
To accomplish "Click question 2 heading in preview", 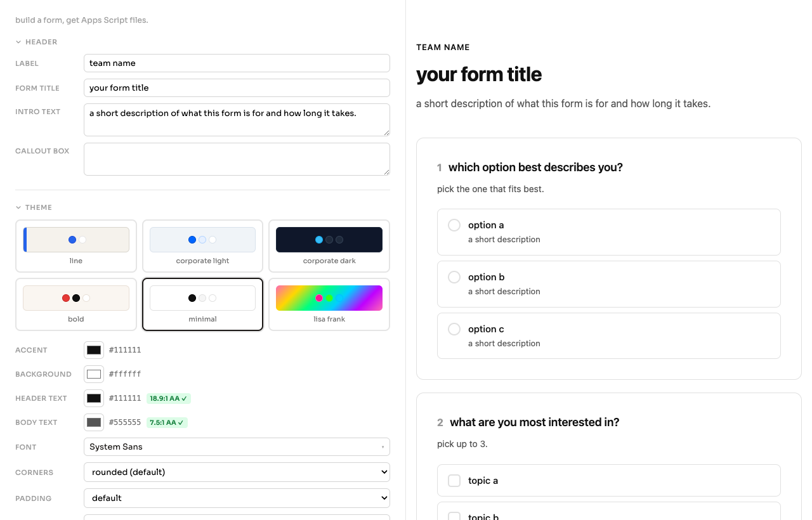I will coord(535,422).
